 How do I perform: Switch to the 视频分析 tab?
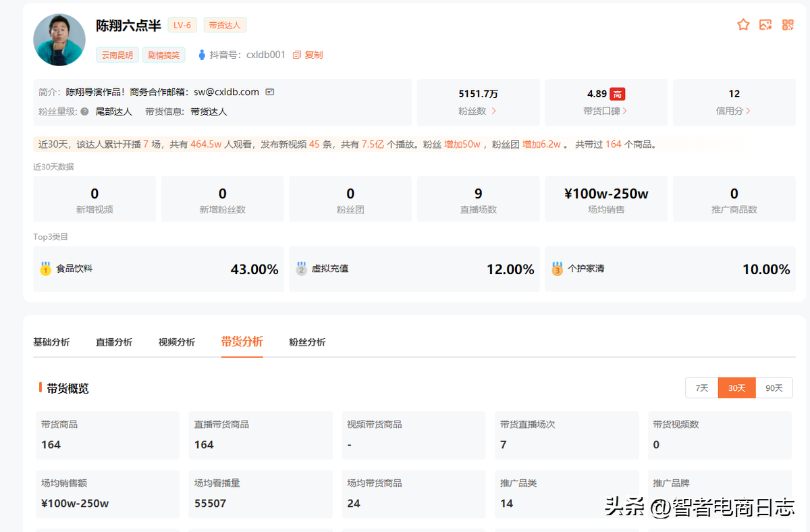click(x=177, y=342)
